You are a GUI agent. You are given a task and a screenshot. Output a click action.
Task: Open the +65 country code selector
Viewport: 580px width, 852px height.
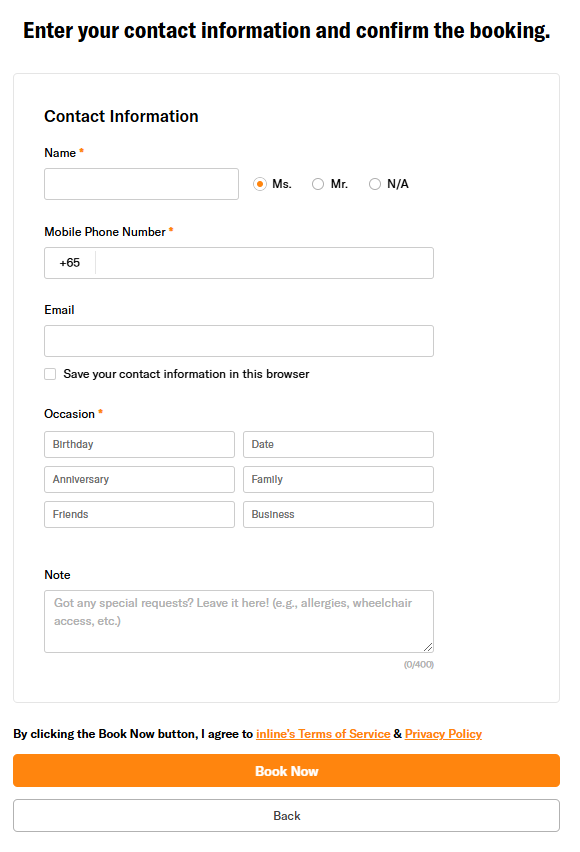70,263
